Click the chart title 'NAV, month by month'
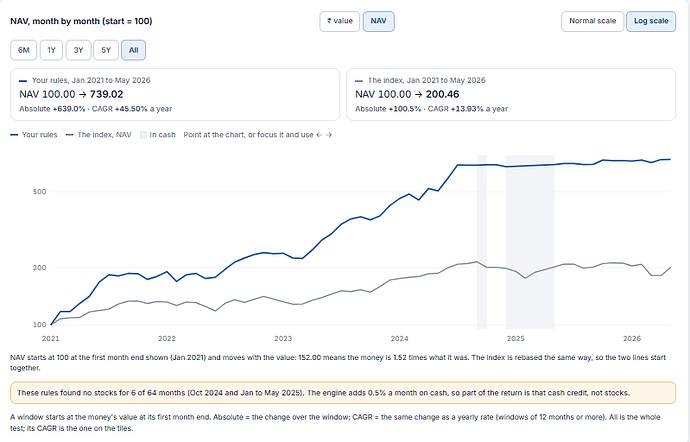Image resolution: width=690 pixels, height=442 pixels. tap(81, 21)
